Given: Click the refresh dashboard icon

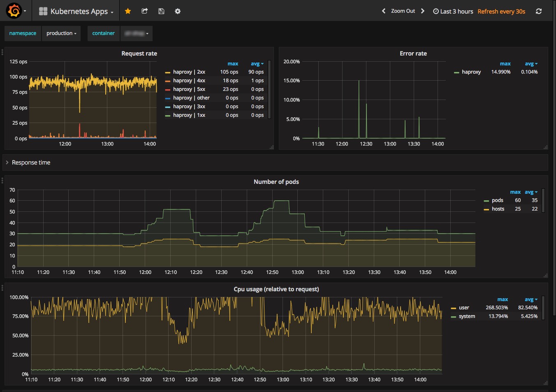Looking at the screenshot, I should pyautogui.click(x=539, y=11).
